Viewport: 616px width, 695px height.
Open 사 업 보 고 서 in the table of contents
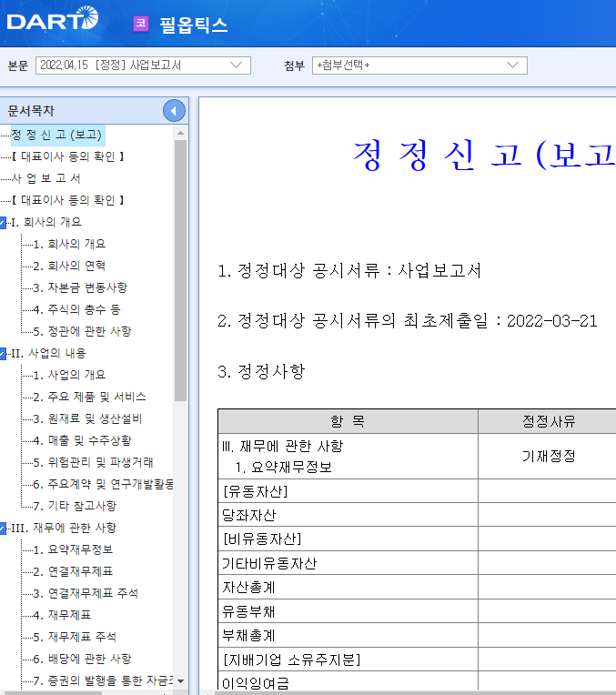point(45,178)
